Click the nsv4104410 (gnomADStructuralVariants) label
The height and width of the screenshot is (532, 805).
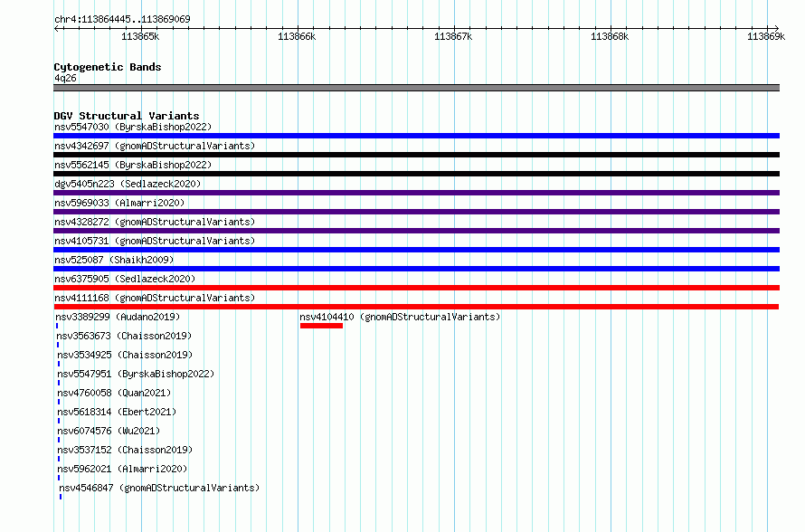click(x=400, y=317)
